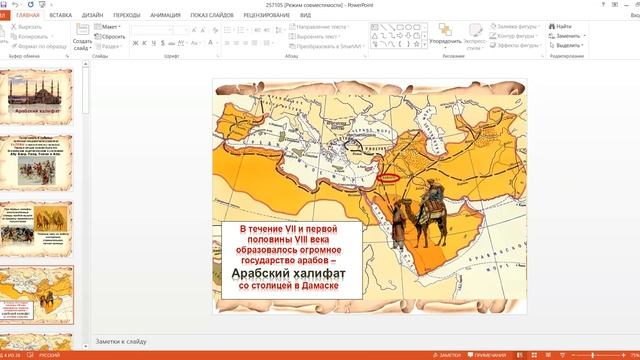Toggle italic К formatting

point(144,43)
